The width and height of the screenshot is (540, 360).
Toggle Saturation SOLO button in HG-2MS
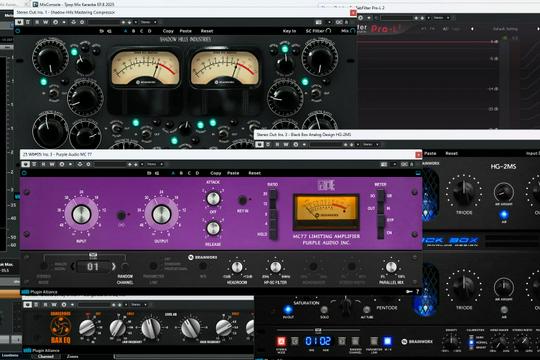coord(324,310)
